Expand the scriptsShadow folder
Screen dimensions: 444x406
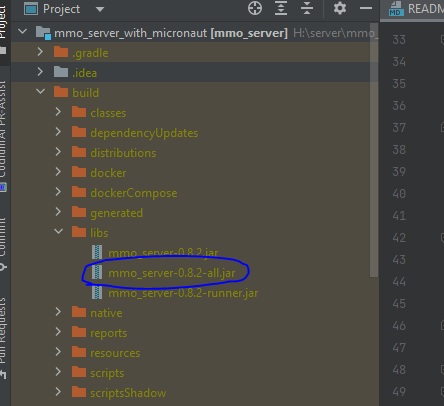tap(58, 392)
